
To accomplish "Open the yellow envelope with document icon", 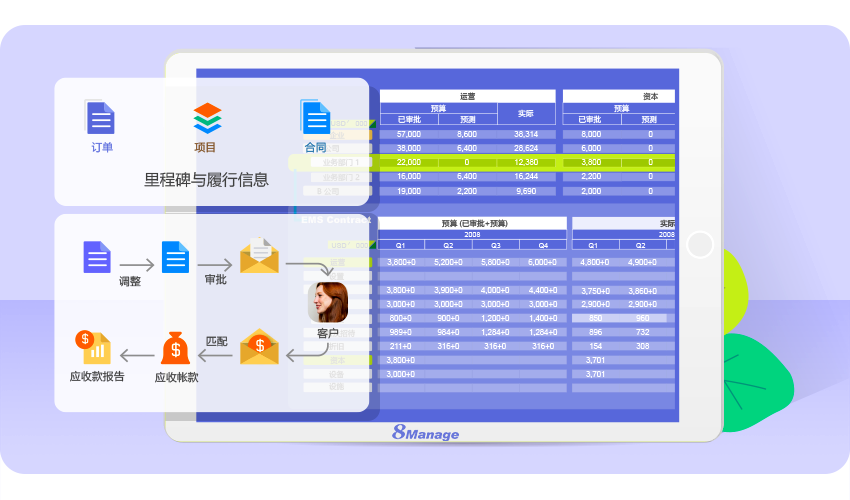I will click(259, 256).
